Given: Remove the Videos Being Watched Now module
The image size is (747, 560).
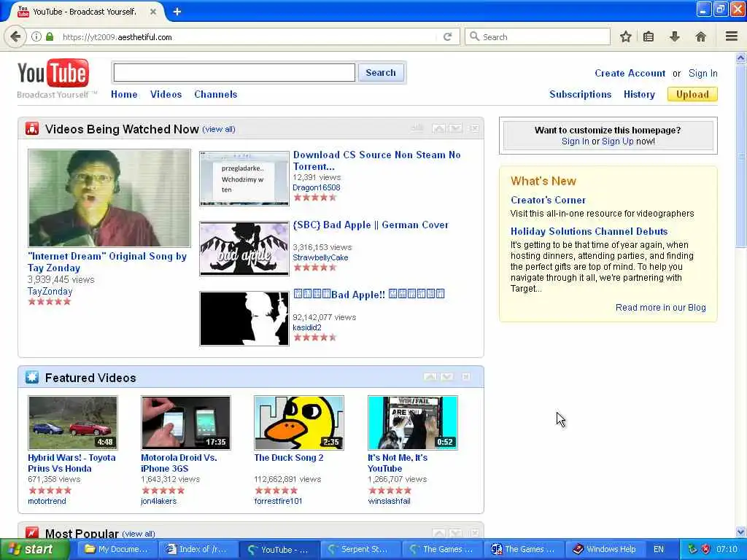Looking at the screenshot, I should pos(474,128).
